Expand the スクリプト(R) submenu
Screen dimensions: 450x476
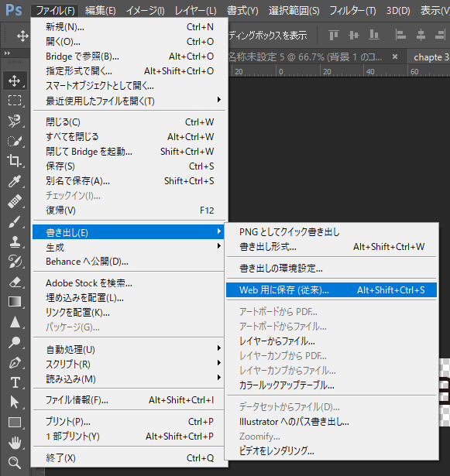tap(129, 364)
